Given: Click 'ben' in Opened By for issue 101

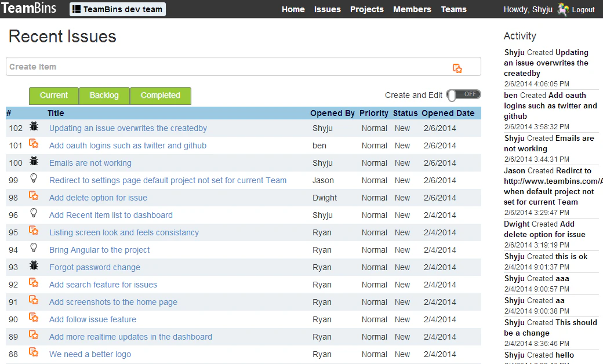Looking at the screenshot, I should (319, 145).
